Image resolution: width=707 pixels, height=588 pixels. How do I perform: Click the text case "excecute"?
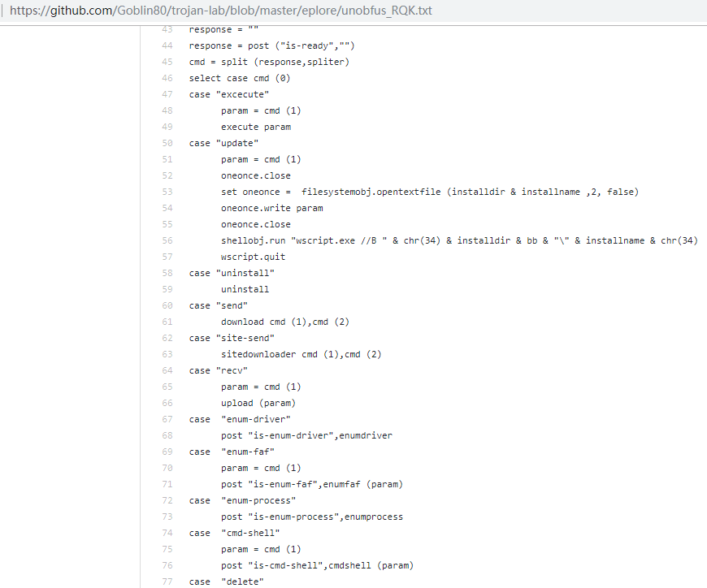click(229, 94)
